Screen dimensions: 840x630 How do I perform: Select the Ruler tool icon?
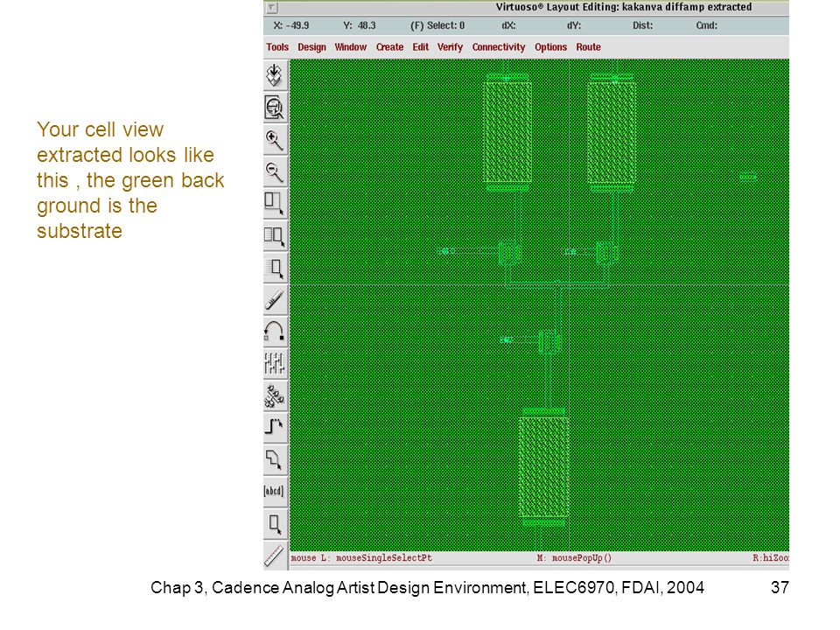(275, 556)
